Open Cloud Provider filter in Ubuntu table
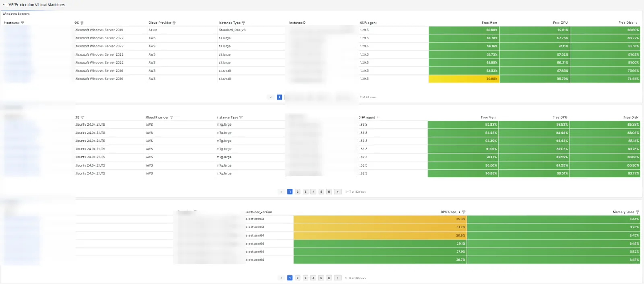The width and height of the screenshot is (644, 284). pos(171,117)
